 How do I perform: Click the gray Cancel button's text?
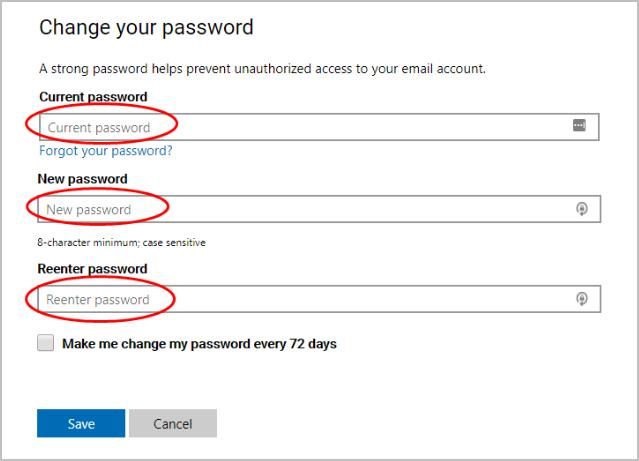tap(172, 424)
